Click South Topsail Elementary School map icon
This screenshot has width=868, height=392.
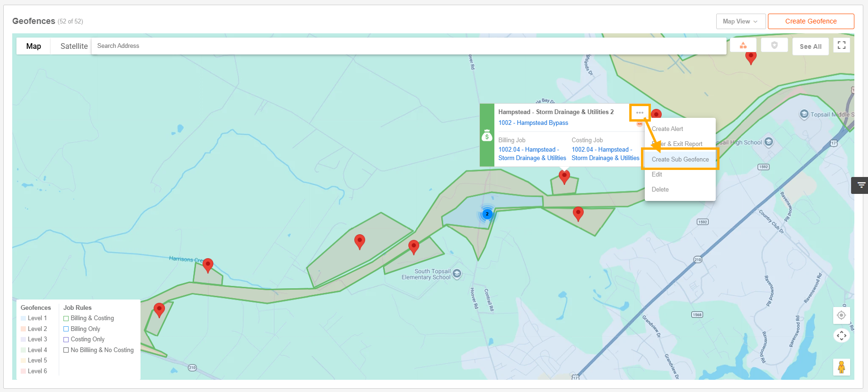tap(457, 274)
